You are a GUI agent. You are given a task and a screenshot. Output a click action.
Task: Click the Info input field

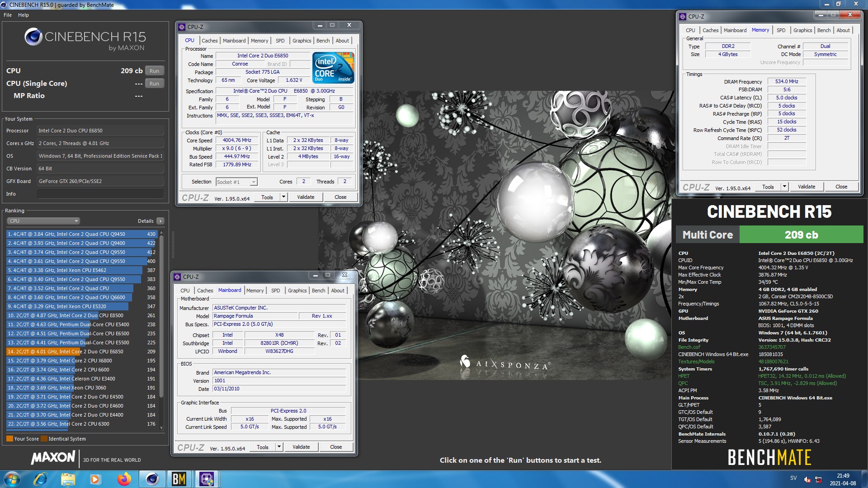pos(100,194)
